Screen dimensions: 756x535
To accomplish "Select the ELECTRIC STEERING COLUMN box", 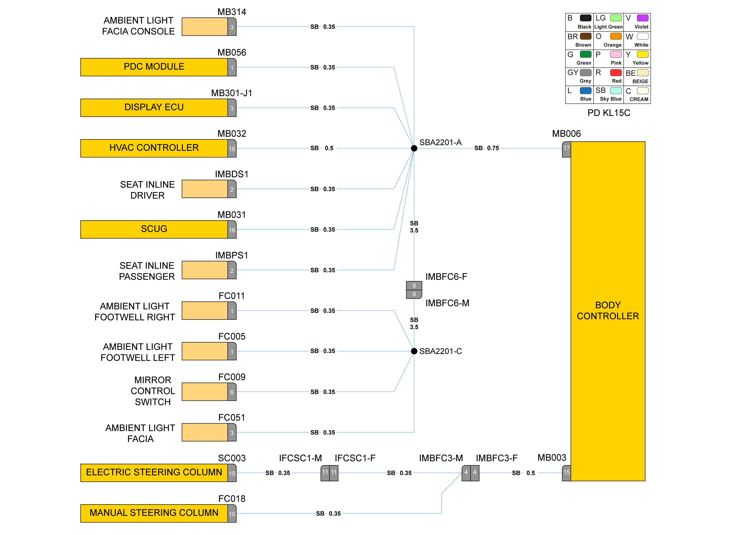I will [x=154, y=472].
